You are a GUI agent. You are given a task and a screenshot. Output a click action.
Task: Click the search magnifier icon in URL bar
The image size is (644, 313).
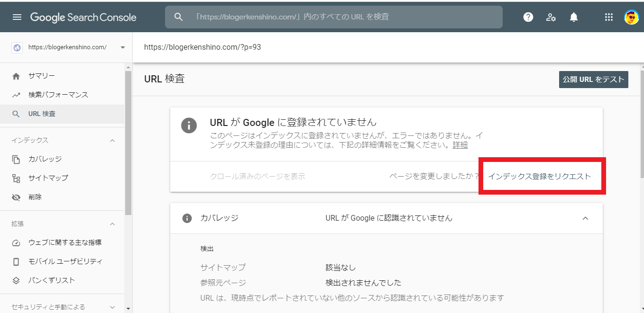178,17
